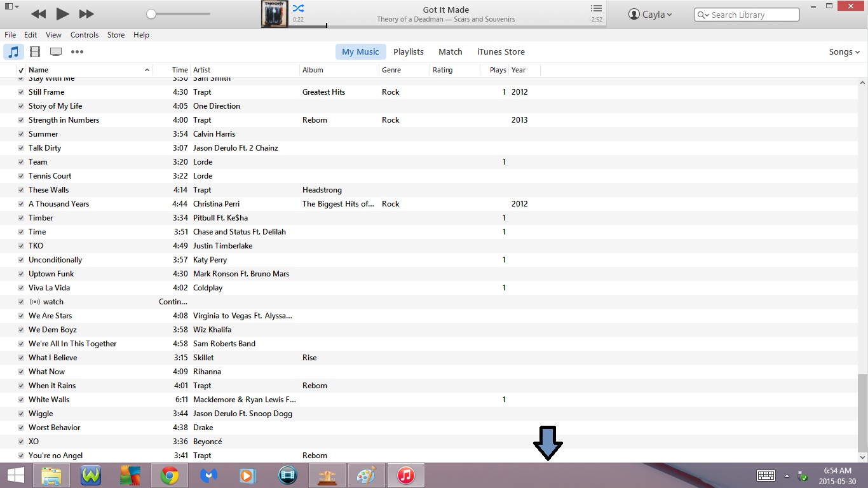Switch to the Match tab

point(451,52)
